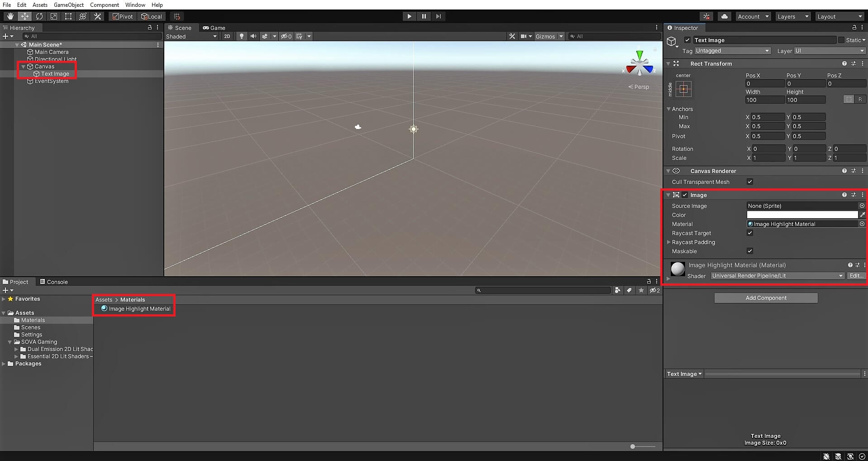The image size is (868, 461).
Task: Open the Tag dropdown
Action: click(732, 51)
